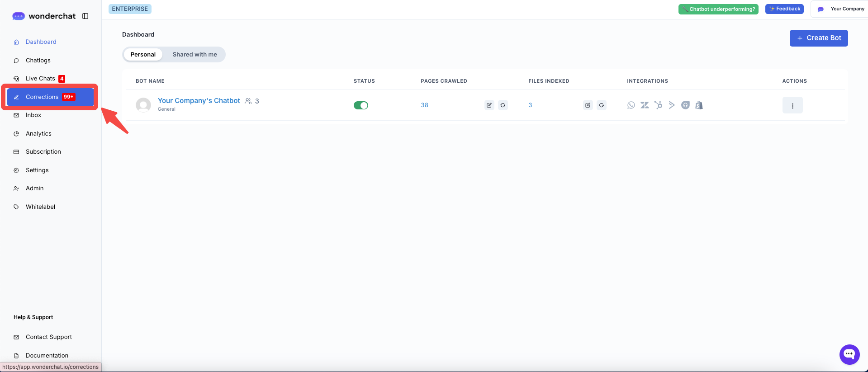Go to Live Chats page
868x372 pixels.
[40, 79]
